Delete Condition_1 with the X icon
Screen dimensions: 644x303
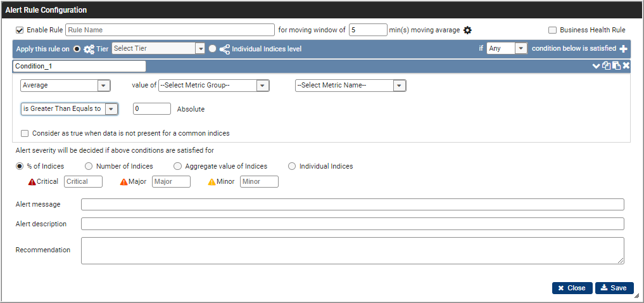[626, 66]
